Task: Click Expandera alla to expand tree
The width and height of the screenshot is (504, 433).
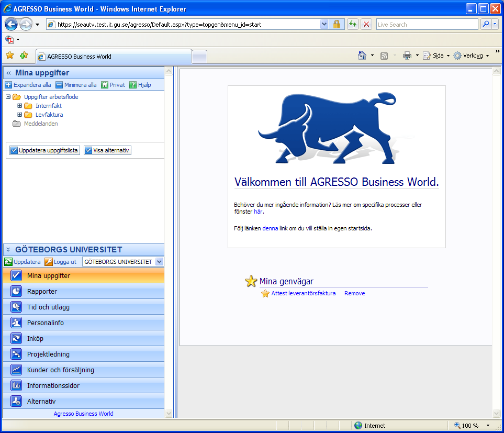Action: 28,85
